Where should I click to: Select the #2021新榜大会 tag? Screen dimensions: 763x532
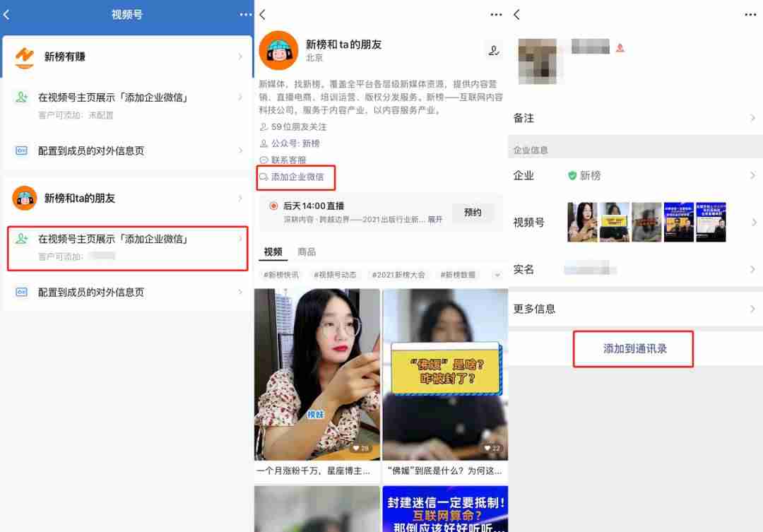[x=398, y=275]
